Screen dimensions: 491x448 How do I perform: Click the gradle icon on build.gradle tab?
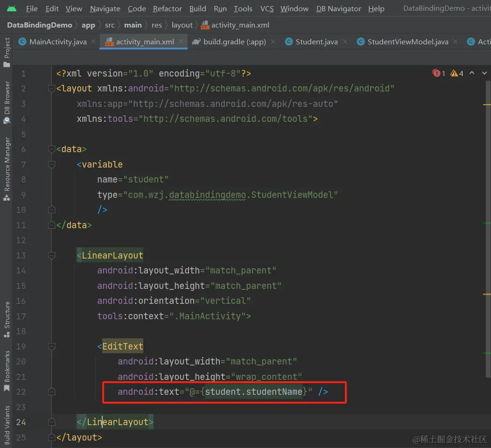(x=196, y=42)
